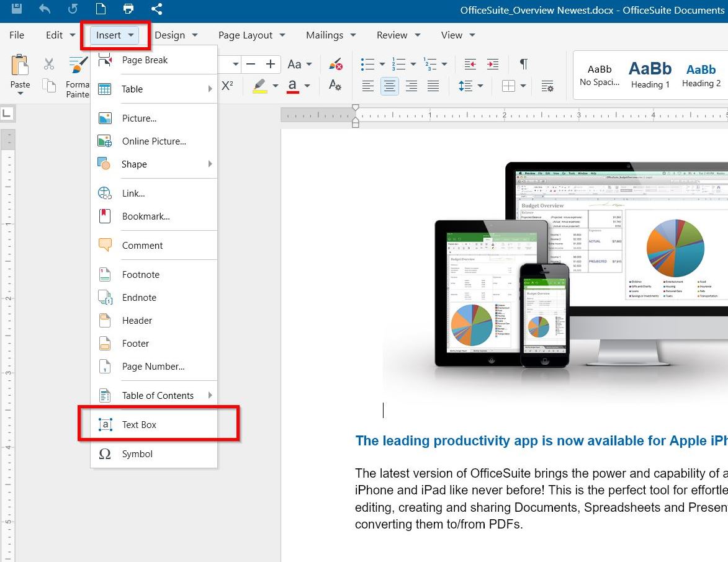Expand Paste options arrow
Viewport: 728px width, 562px height.
tap(20, 94)
